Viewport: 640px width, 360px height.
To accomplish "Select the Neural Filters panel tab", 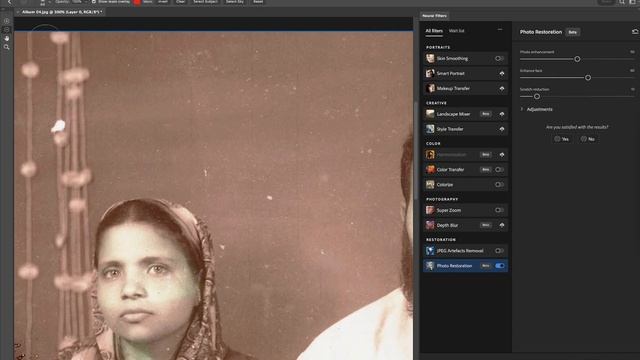I will (x=434, y=16).
